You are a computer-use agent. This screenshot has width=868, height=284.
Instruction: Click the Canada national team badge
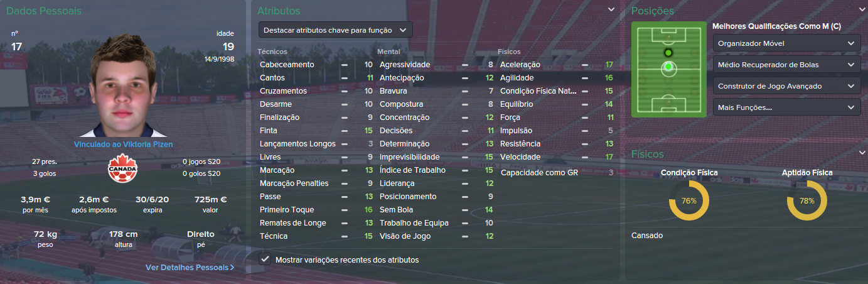(x=122, y=168)
